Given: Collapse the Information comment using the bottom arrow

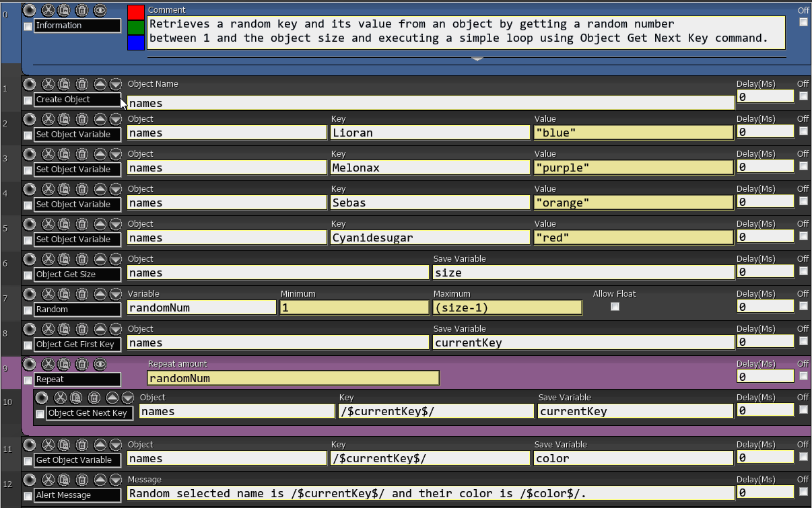Looking at the screenshot, I should [477, 59].
